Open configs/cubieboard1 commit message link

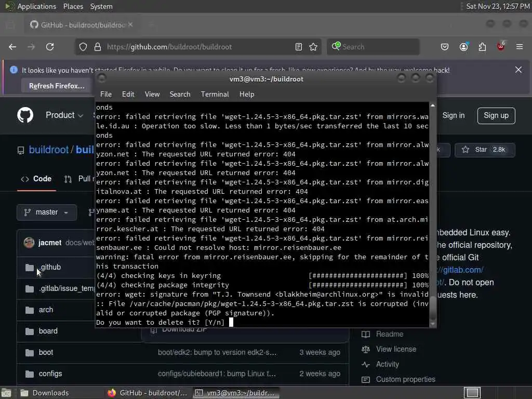217,374
